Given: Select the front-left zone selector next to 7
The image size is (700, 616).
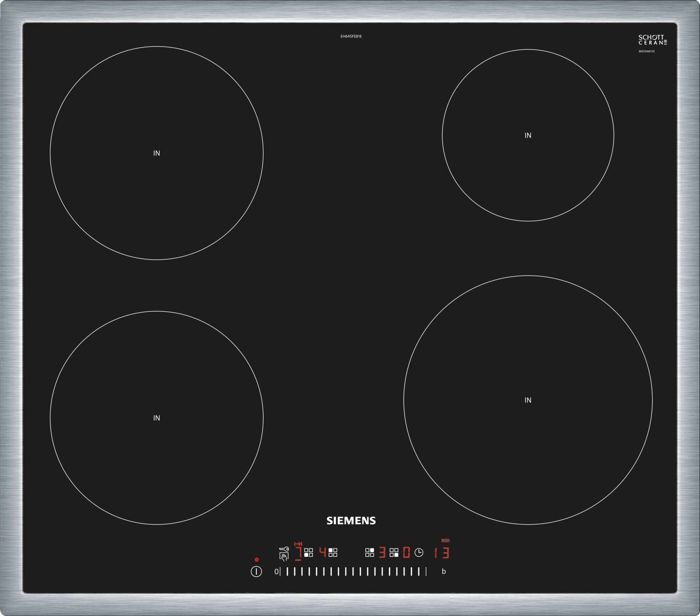Looking at the screenshot, I should (308, 553).
